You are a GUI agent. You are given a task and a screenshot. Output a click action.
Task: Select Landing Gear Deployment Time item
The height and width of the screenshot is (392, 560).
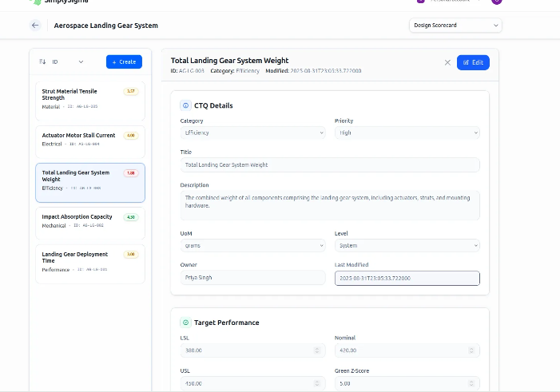tap(90, 264)
